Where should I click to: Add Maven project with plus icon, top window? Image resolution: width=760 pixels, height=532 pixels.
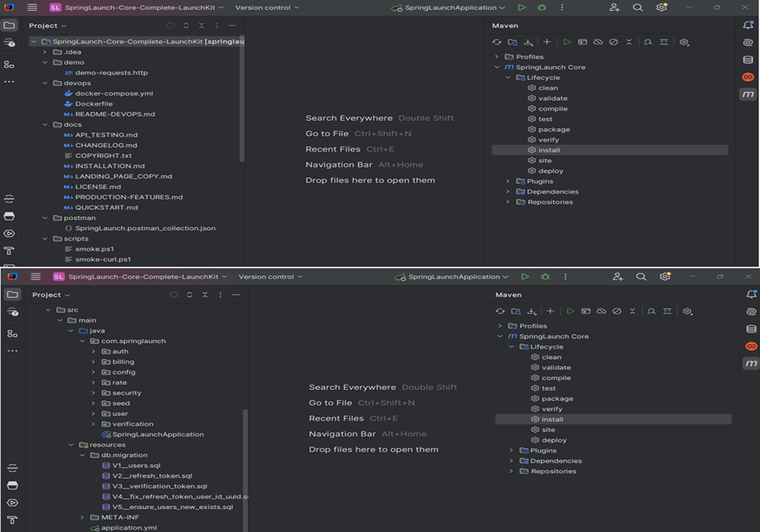[x=546, y=42]
